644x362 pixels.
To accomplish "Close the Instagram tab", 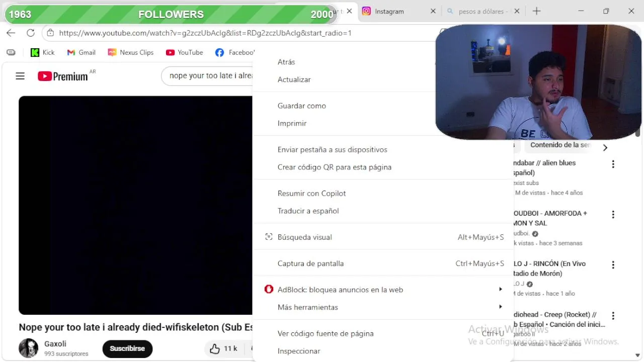I will click(433, 11).
